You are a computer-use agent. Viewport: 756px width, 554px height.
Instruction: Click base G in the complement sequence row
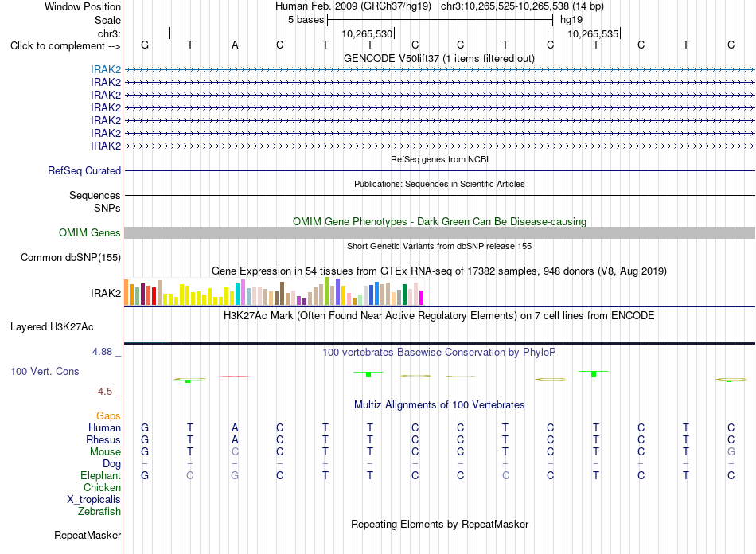145,45
